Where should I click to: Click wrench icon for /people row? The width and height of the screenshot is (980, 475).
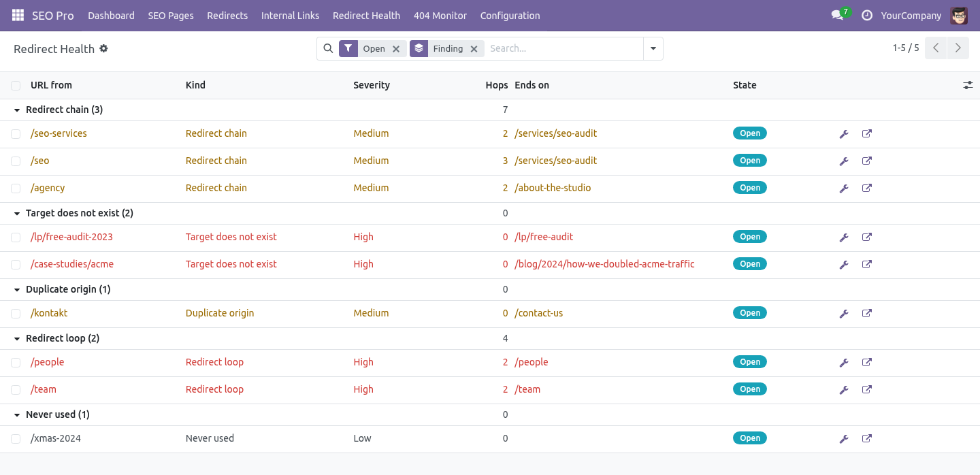point(844,363)
